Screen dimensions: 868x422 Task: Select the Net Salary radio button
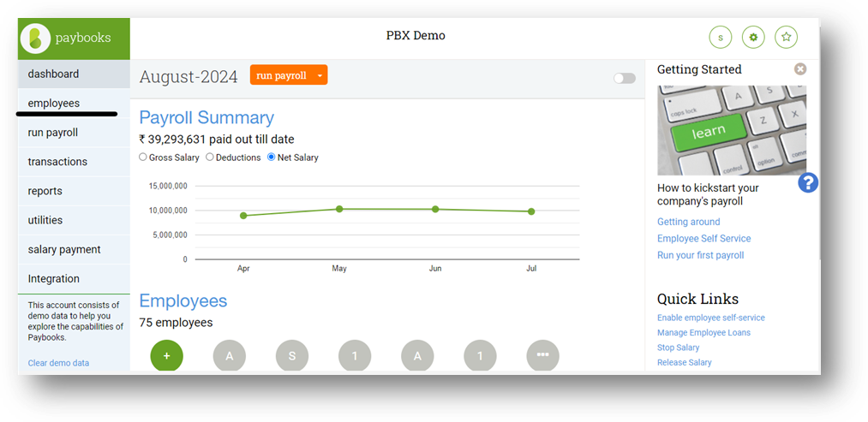(272, 158)
